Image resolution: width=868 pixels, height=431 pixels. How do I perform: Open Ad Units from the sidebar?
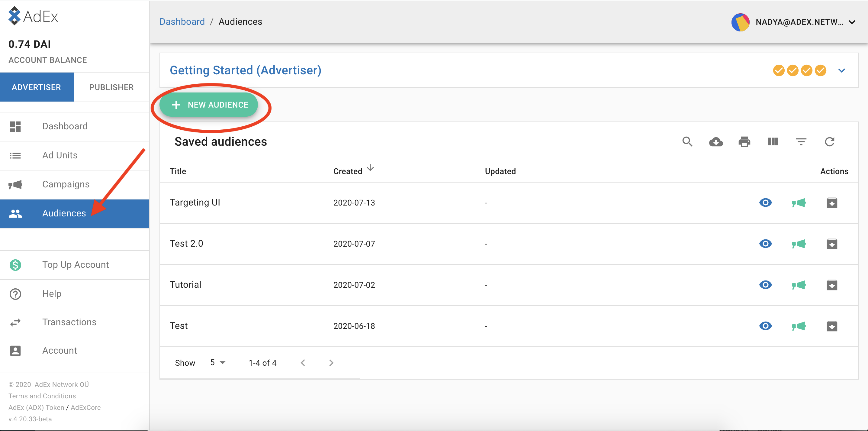click(x=75, y=155)
